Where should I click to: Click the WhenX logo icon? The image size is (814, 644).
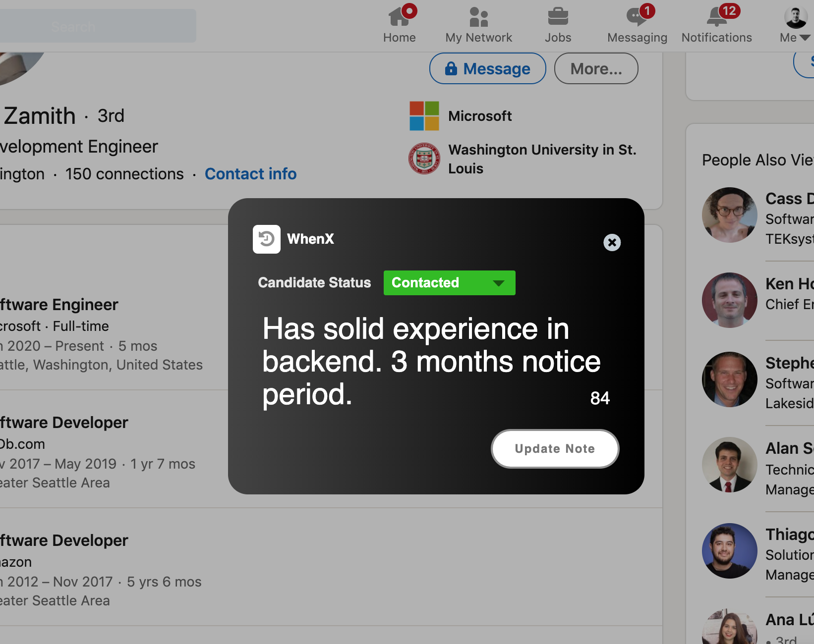[267, 239]
